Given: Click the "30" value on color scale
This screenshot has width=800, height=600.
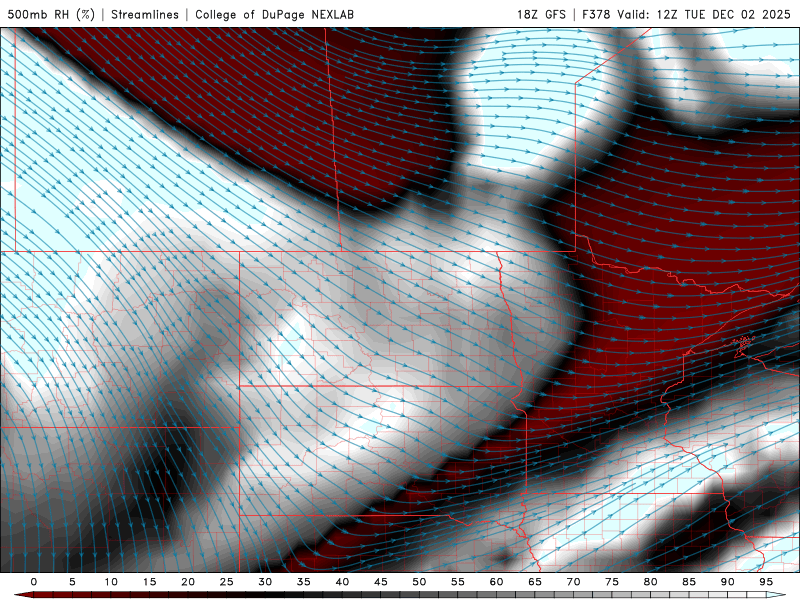Looking at the screenshot, I should [x=265, y=582].
